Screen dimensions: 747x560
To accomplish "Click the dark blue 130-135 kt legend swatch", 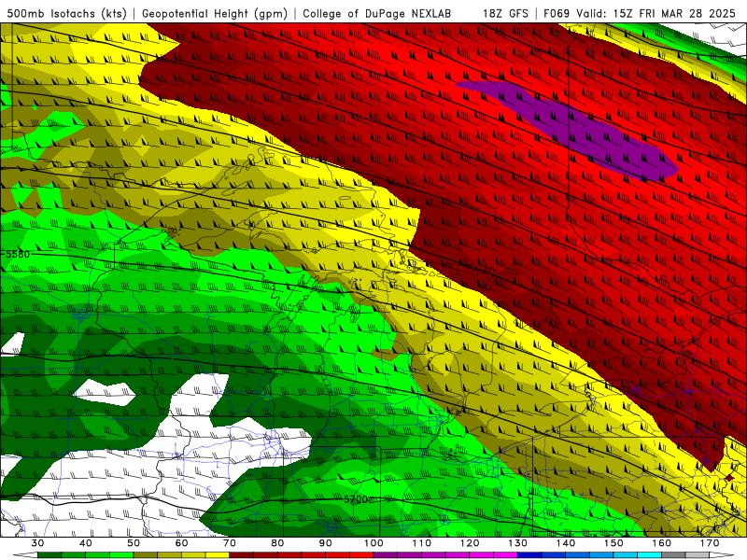I will coord(529,555).
